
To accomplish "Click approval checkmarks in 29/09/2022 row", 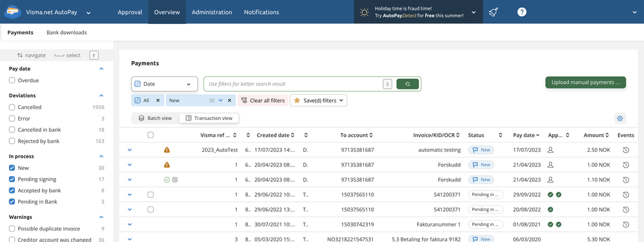I will coord(554,194).
